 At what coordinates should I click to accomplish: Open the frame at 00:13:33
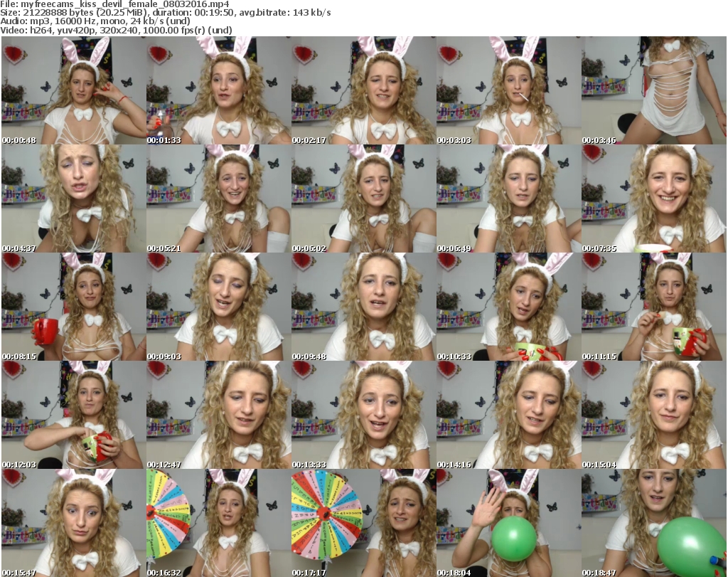[x=363, y=415]
